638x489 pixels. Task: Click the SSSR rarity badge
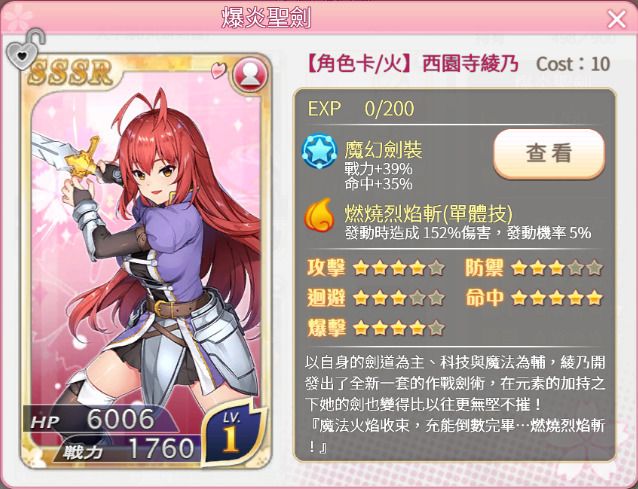70,73
